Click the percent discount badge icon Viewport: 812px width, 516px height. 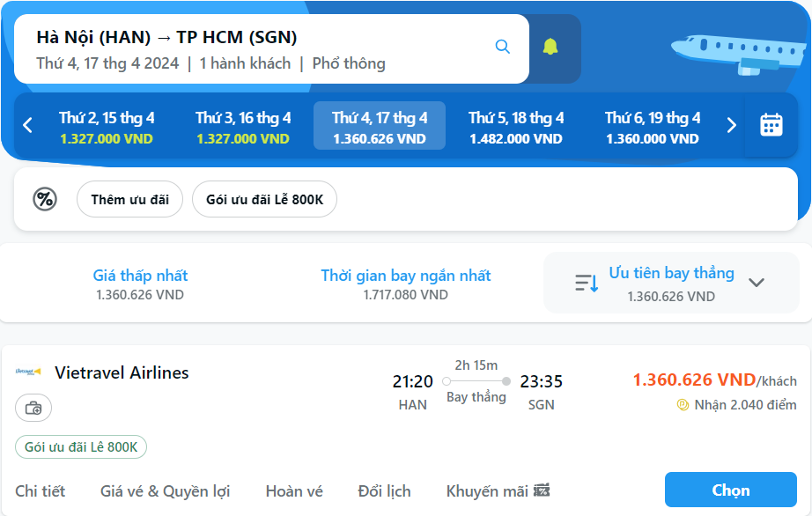point(44,199)
